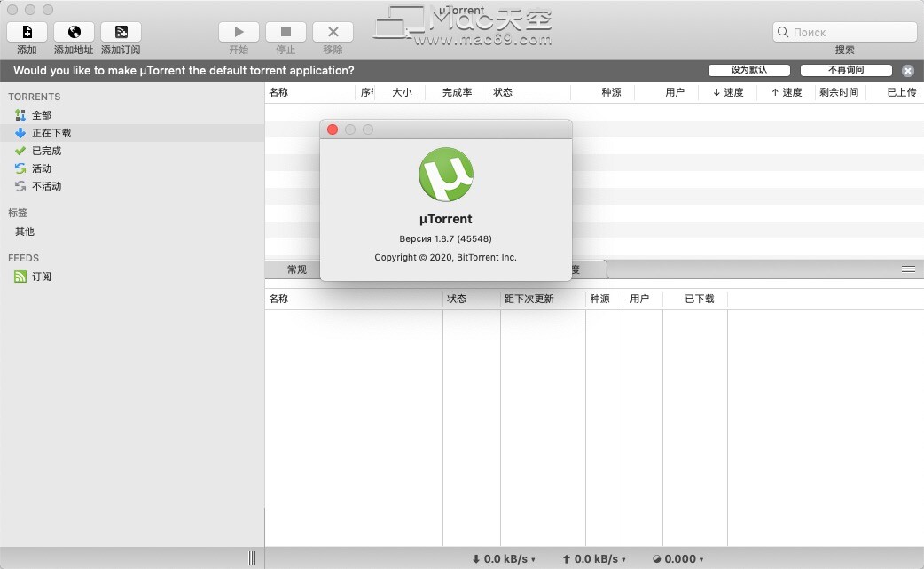Remove the torrent with the X icon
This screenshot has width=924, height=569.
333,31
